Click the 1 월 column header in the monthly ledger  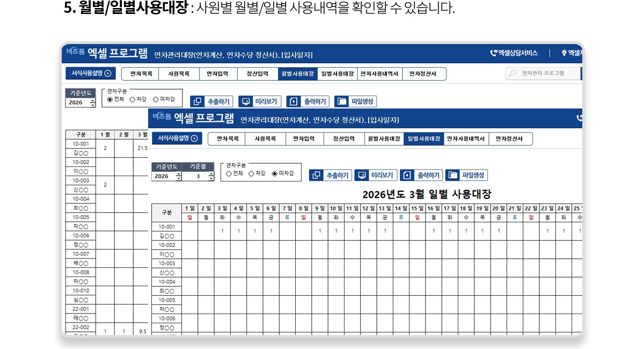click(x=105, y=134)
